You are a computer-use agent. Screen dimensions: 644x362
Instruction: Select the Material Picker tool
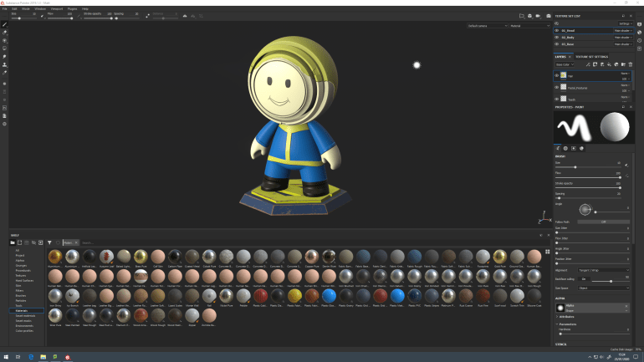(4, 73)
